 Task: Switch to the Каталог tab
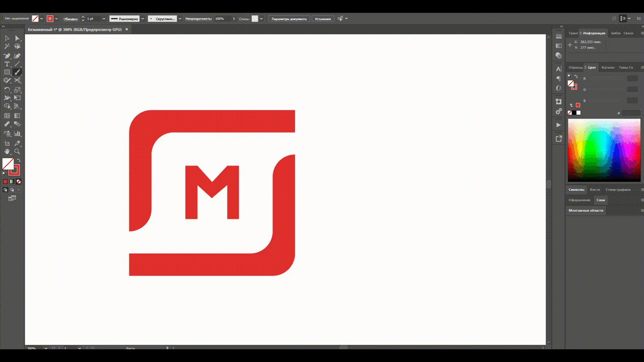tap(608, 68)
